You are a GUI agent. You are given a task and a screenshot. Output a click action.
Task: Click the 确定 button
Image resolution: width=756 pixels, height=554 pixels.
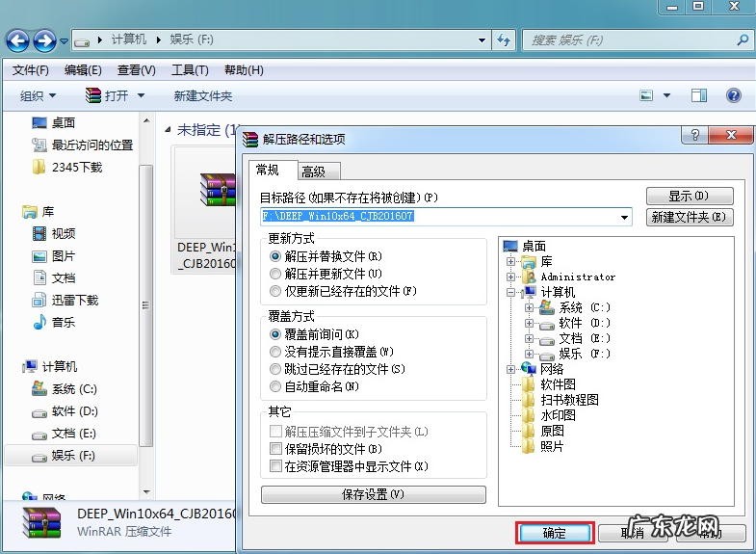(555, 533)
